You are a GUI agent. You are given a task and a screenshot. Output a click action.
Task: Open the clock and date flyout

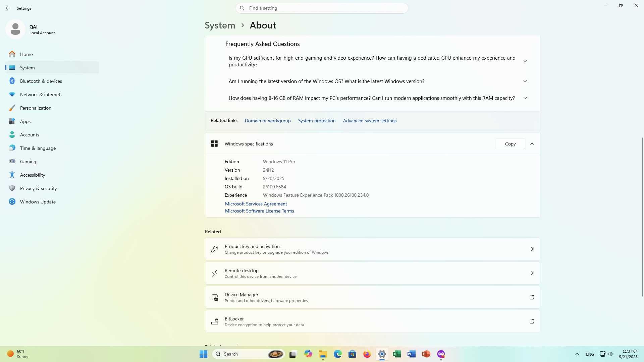point(628,354)
